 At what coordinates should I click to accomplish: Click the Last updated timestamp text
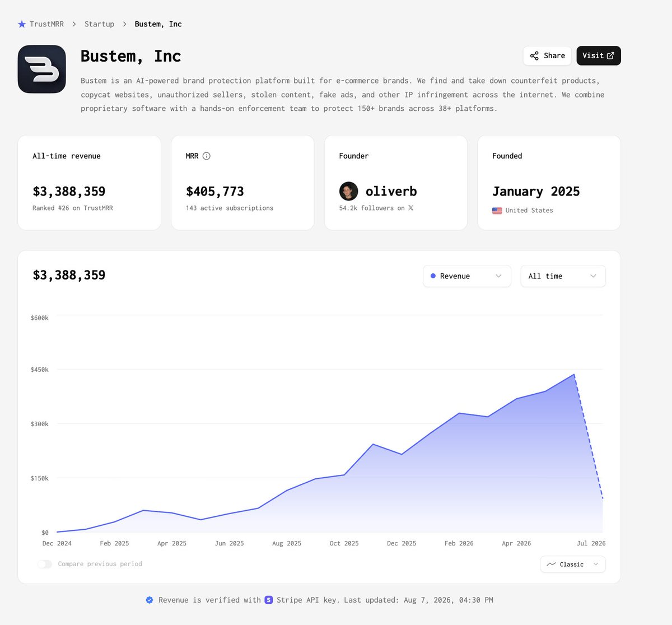(x=418, y=600)
